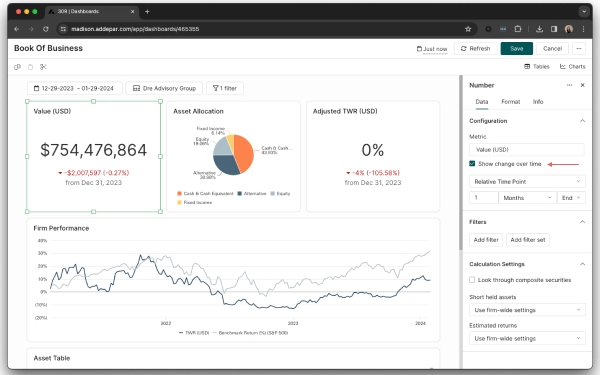Click the site info icon in address bar

pyautogui.click(x=64, y=29)
